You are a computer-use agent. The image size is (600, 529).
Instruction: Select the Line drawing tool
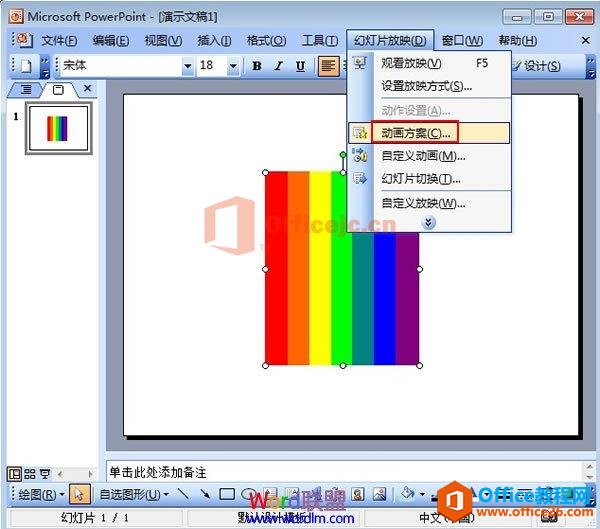[184, 494]
